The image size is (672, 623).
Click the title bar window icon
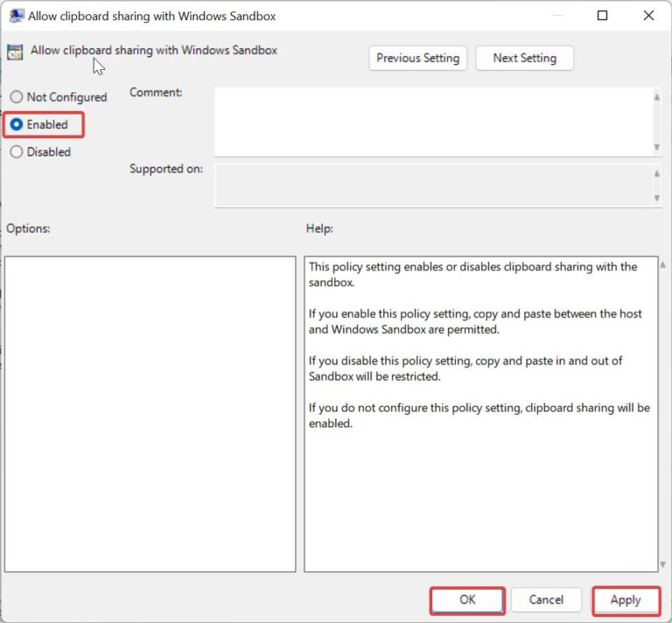click(x=17, y=16)
